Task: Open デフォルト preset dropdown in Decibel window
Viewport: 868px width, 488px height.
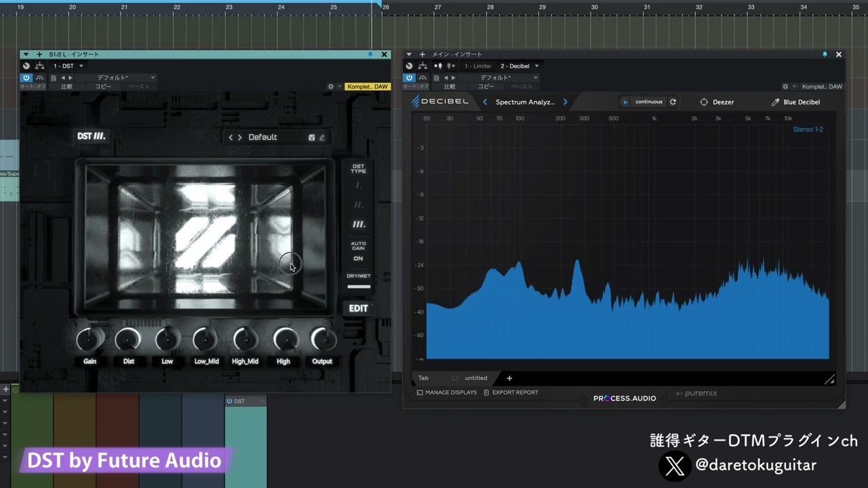Action: pos(498,78)
